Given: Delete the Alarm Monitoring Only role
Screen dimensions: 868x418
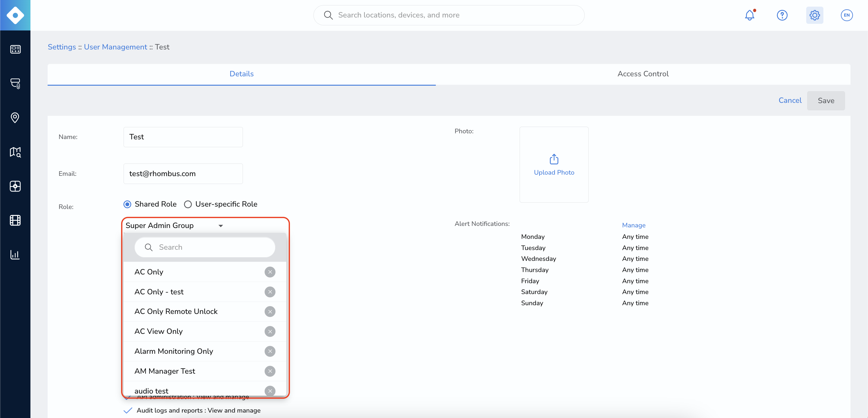Looking at the screenshot, I should tap(270, 351).
